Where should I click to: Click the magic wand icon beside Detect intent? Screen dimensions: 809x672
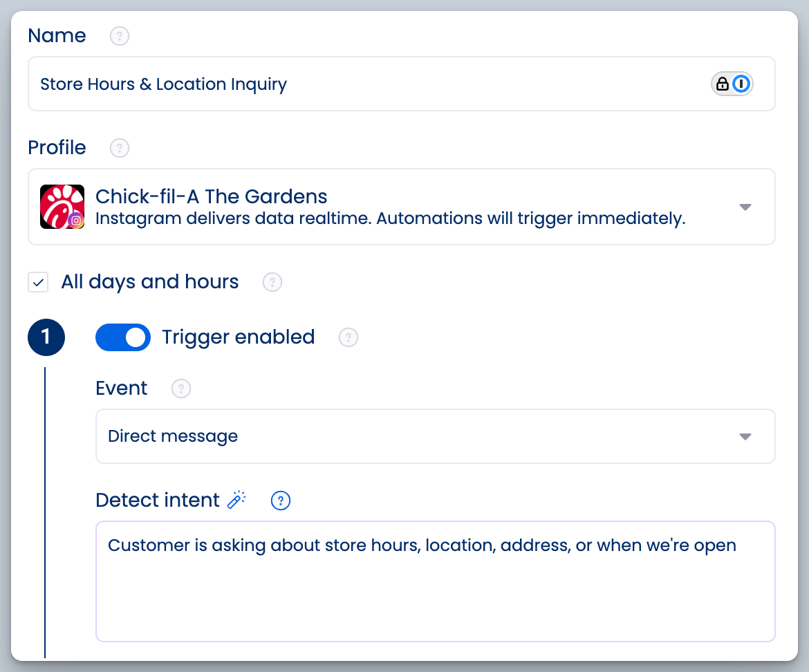(237, 500)
